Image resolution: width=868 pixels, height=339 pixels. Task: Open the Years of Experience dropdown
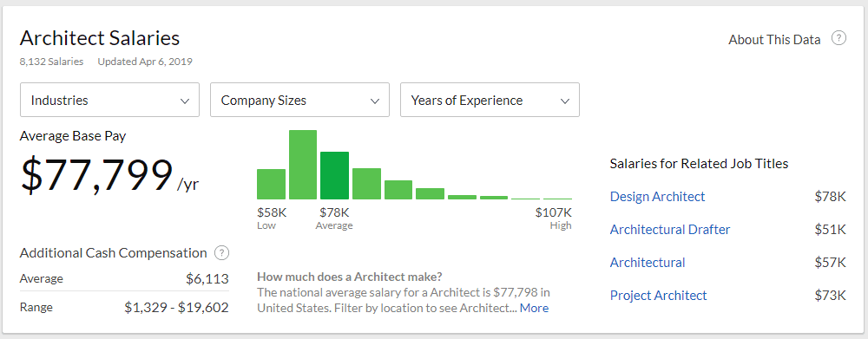[x=490, y=100]
